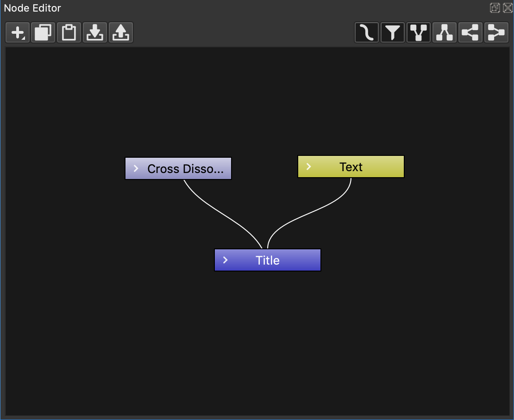Select right-to-left layout icon

click(x=470, y=32)
